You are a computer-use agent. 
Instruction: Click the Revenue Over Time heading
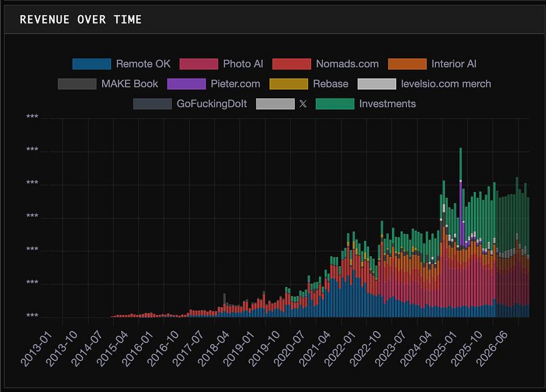81,20
